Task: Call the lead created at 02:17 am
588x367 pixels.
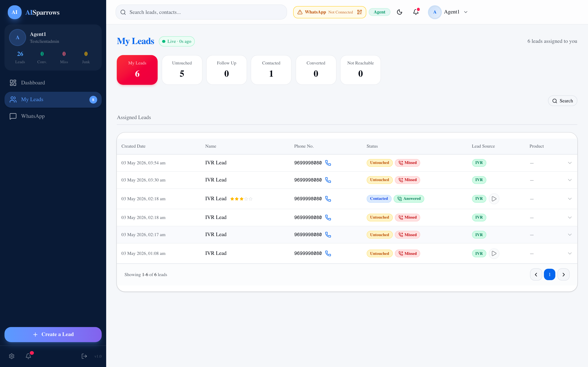Action: 328,234
